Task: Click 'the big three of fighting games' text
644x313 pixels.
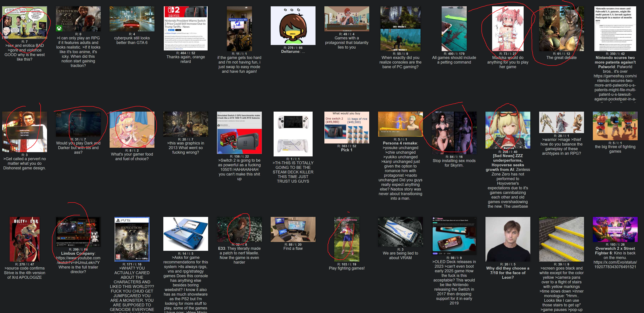Action: tap(615, 149)
